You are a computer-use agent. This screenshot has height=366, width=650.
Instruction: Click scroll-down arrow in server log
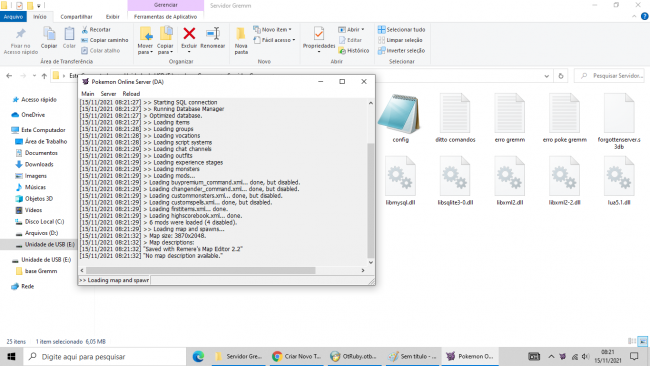pyautogui.click(x=371, y=262)
